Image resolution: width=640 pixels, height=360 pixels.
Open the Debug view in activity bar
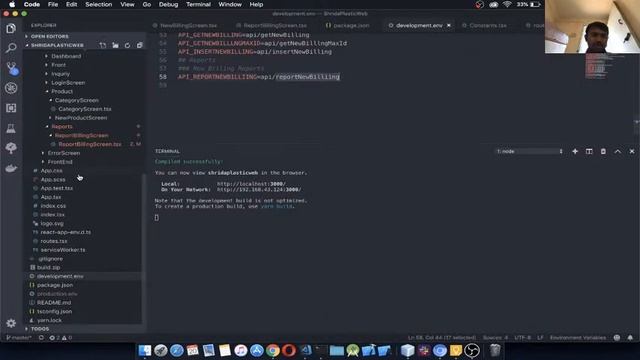tap(11, 88)
